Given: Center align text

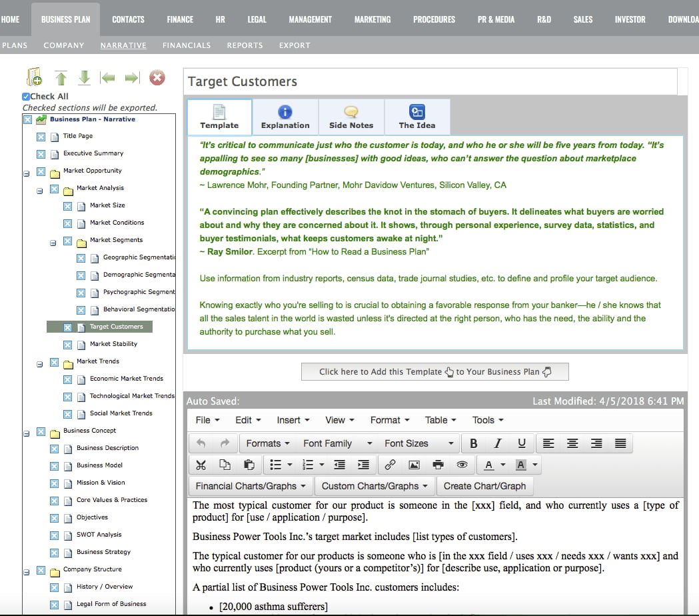Looking at the screenshot, I should (572, 443).
